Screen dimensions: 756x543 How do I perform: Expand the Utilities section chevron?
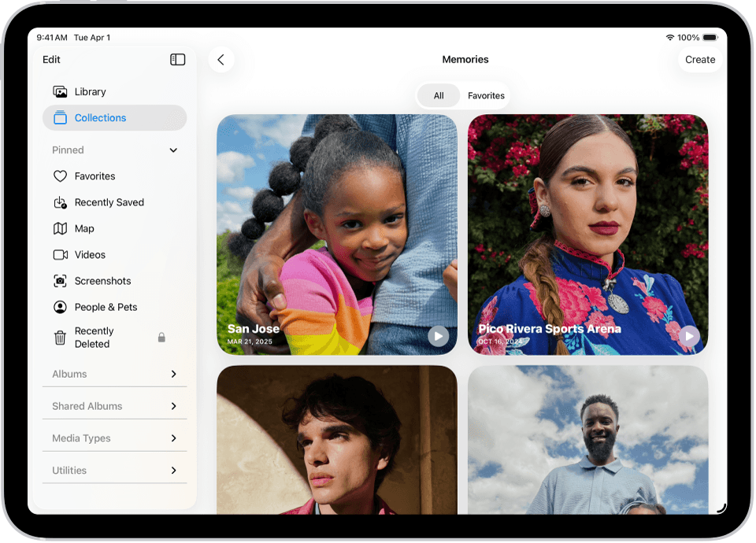click(x=173, y=471)
